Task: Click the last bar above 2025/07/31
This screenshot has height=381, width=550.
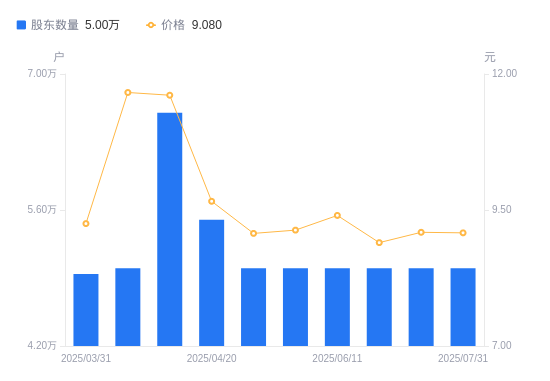Action: (x=463, y=307)
